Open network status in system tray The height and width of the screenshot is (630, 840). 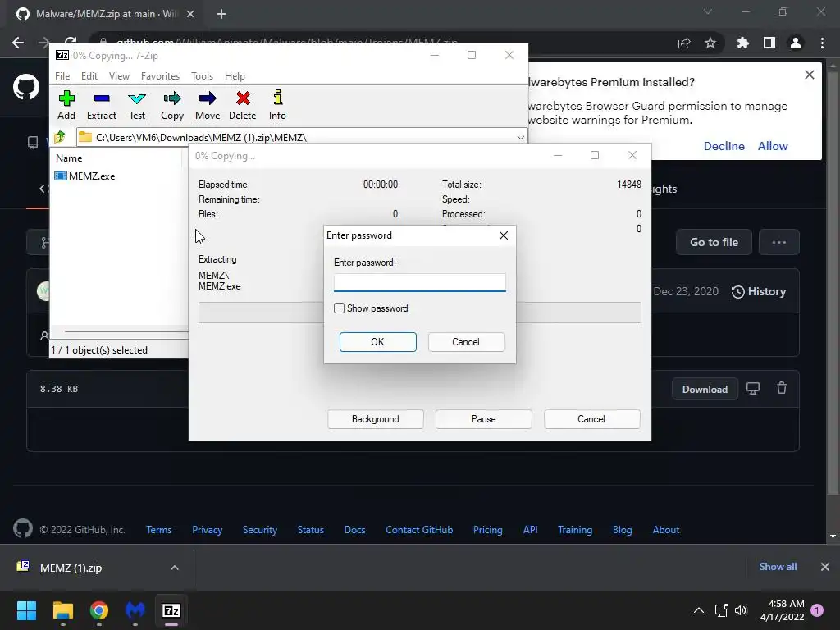click(x=721, y=610)
